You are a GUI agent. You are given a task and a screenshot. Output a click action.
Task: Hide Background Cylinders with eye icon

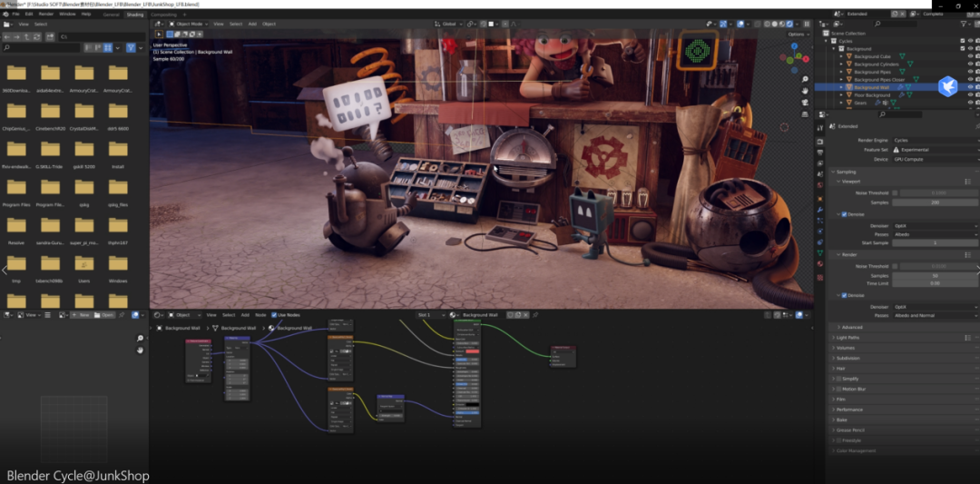pyautogui.click(x=970, y=64)
